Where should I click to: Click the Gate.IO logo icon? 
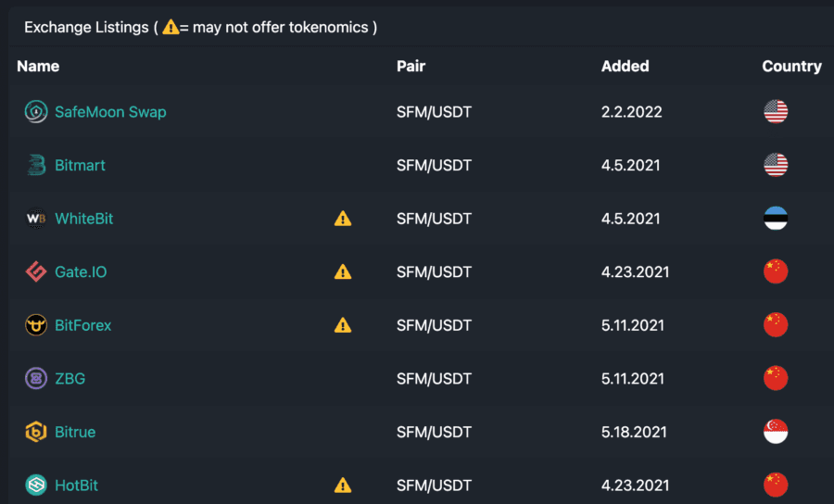tap(36, 272)
